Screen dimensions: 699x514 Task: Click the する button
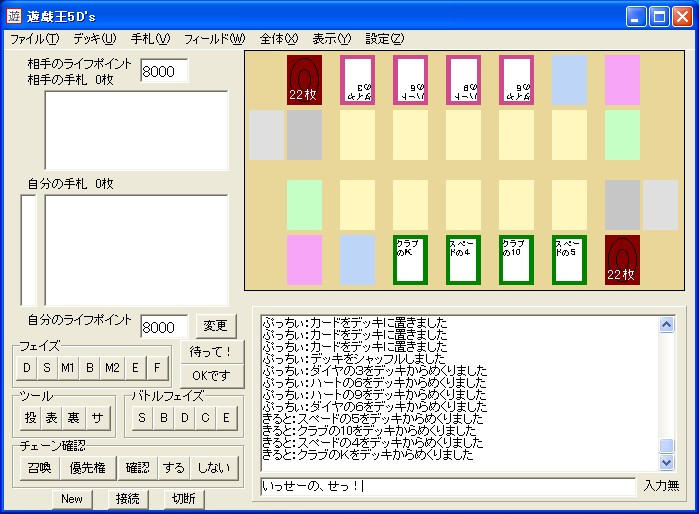click(x=174, y=468)
